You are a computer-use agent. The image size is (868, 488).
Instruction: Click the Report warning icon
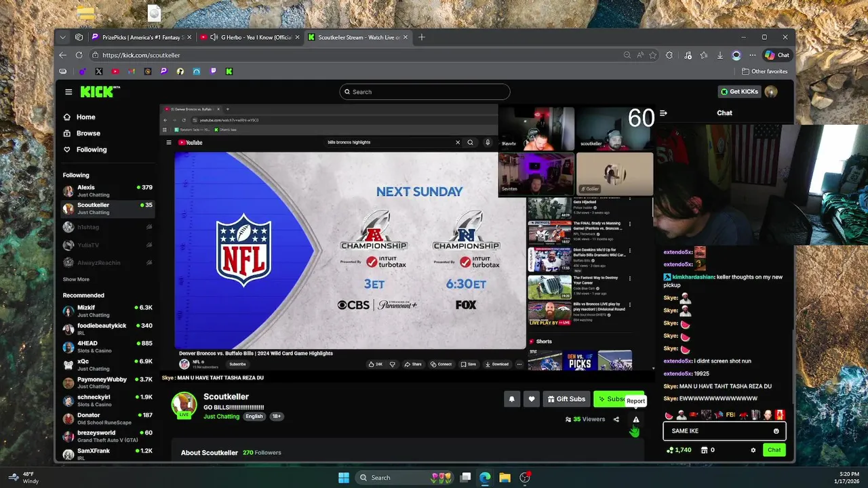(x=636, y=420)
